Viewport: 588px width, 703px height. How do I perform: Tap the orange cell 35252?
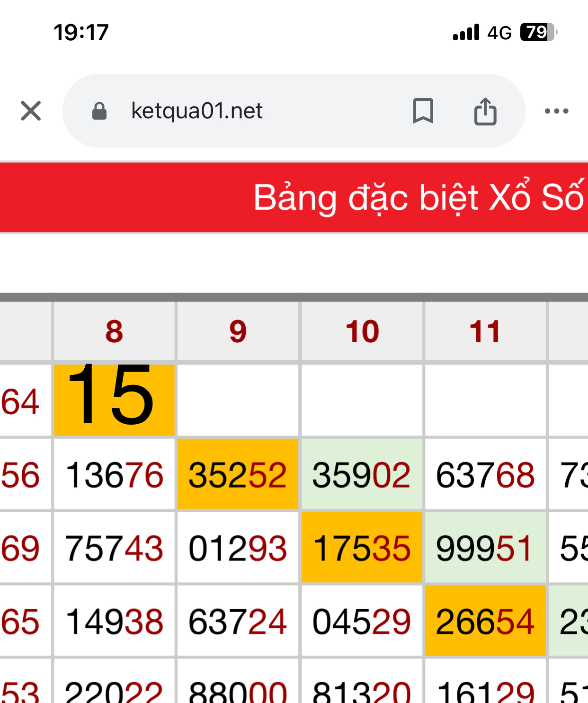point(238,475)
